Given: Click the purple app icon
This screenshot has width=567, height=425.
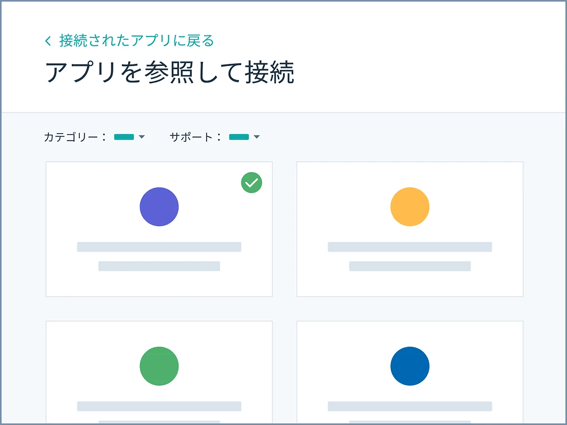Looking at the screenshot, I should coord(159,207).
